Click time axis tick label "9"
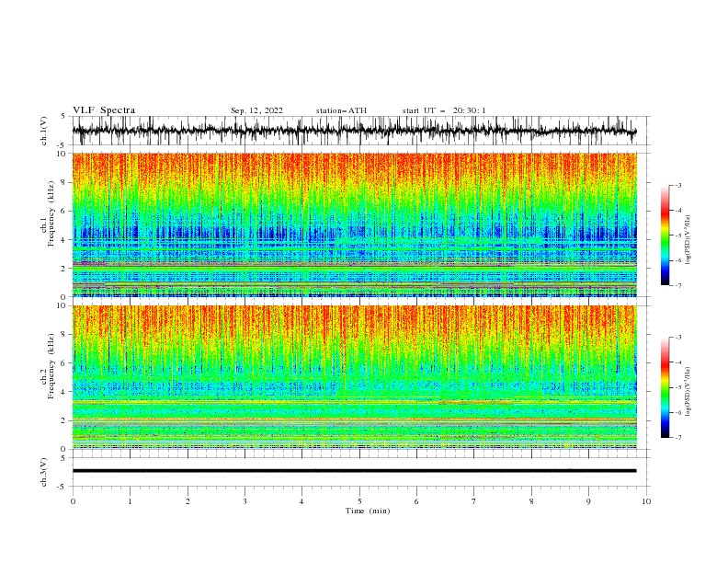 588,501
